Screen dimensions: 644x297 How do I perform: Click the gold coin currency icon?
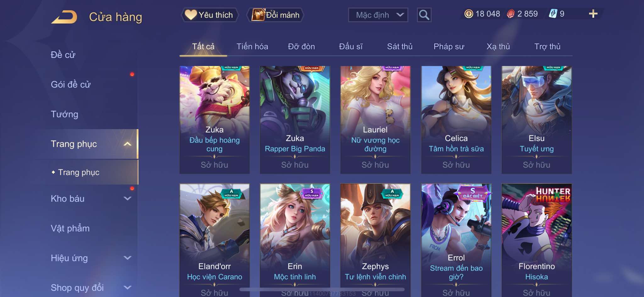click(x=469, y=14)
